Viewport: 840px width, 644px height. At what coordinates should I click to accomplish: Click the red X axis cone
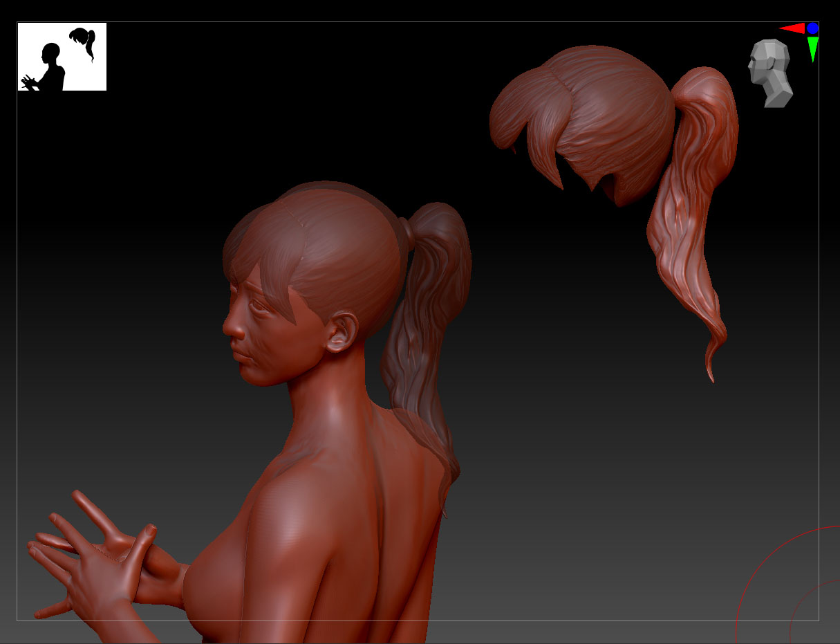(x=792, y=28)
